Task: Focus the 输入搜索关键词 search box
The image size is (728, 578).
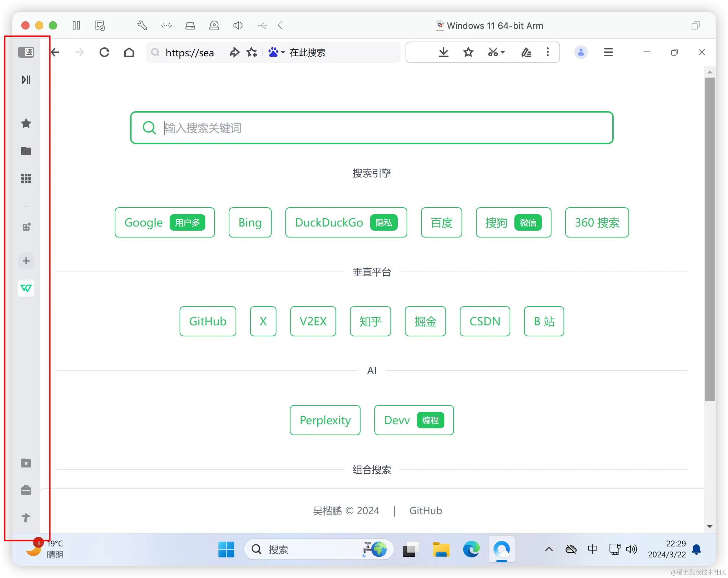Action: (372, 128)
